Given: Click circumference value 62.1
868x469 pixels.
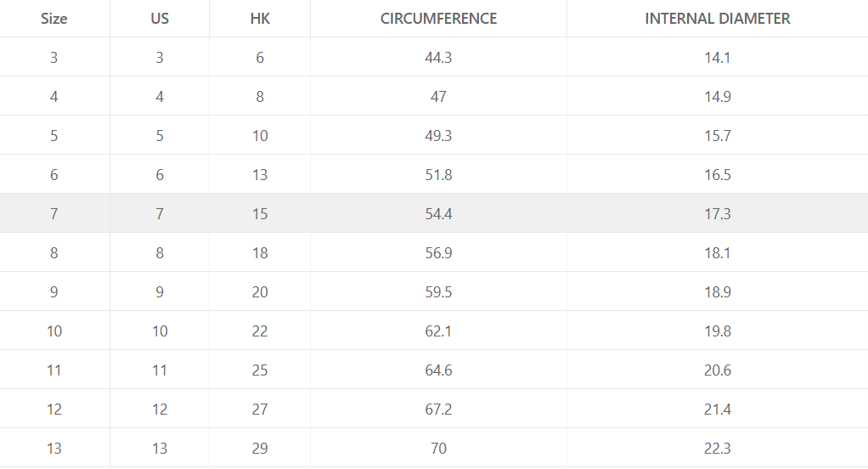Looking at the screenshot, I should [x=438, y=331].
